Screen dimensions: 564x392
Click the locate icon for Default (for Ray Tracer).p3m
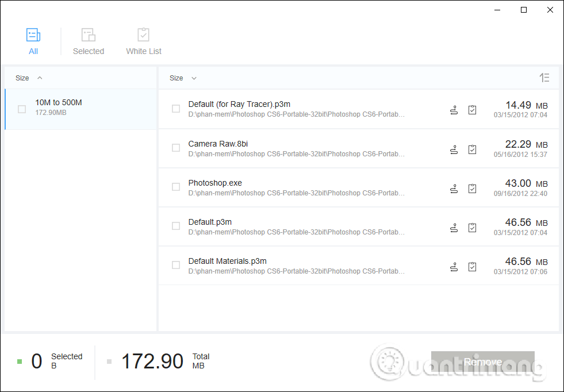[454, 110]
